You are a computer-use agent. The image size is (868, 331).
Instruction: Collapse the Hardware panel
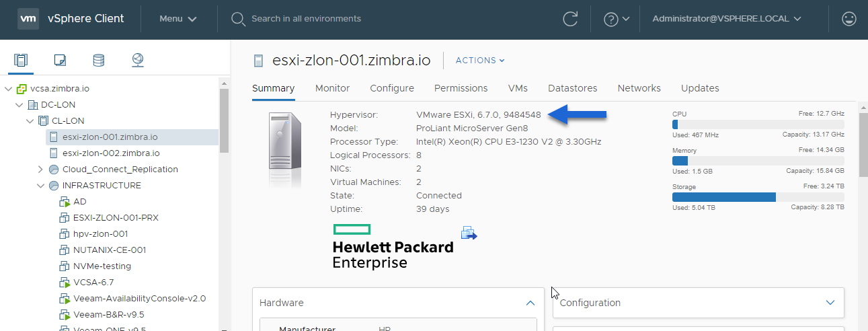pos(530,303)
